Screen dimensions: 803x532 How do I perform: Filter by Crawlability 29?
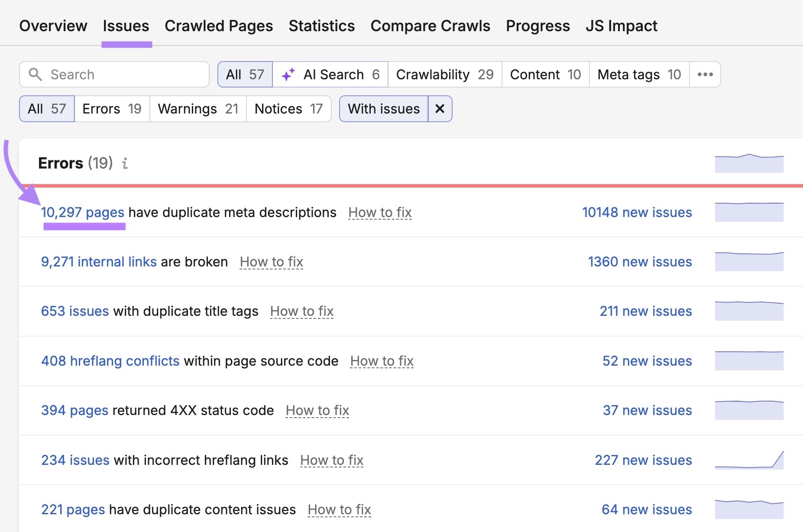coord(445,75)
